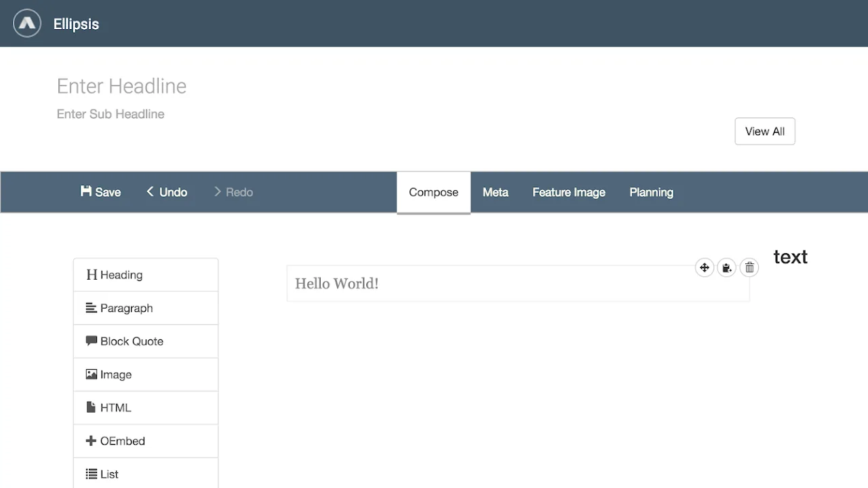Insert an OEmbed block
The image size is (868, 488).
(x=146, y=441)
